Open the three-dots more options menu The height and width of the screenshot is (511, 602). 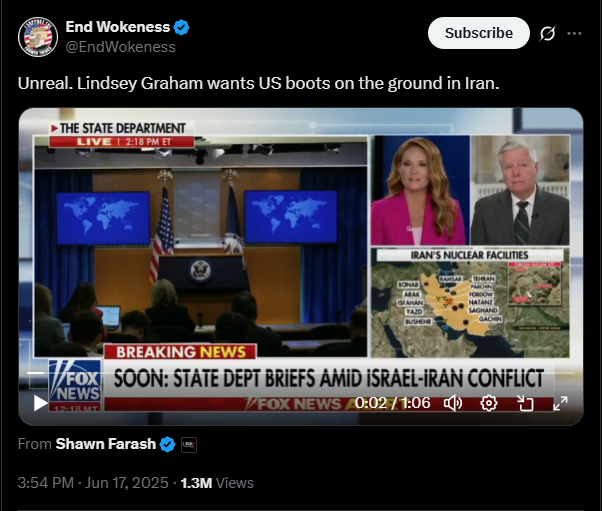pyautogui.click(x=574, y=33)
